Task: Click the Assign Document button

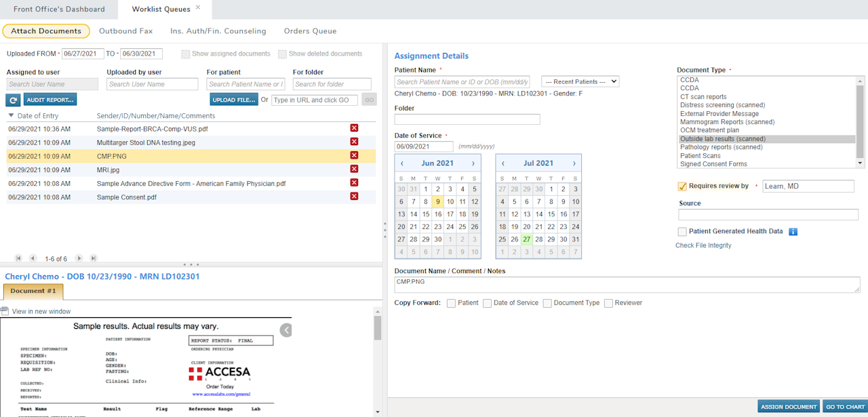Action: [789, 407]
